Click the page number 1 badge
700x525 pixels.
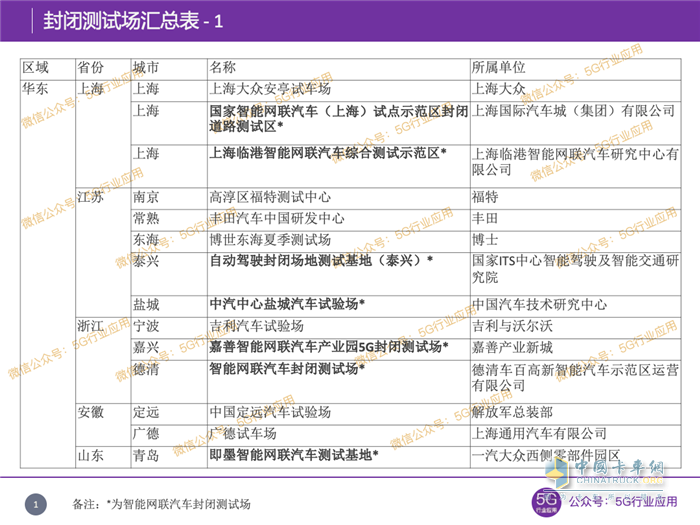coord(36,504)
